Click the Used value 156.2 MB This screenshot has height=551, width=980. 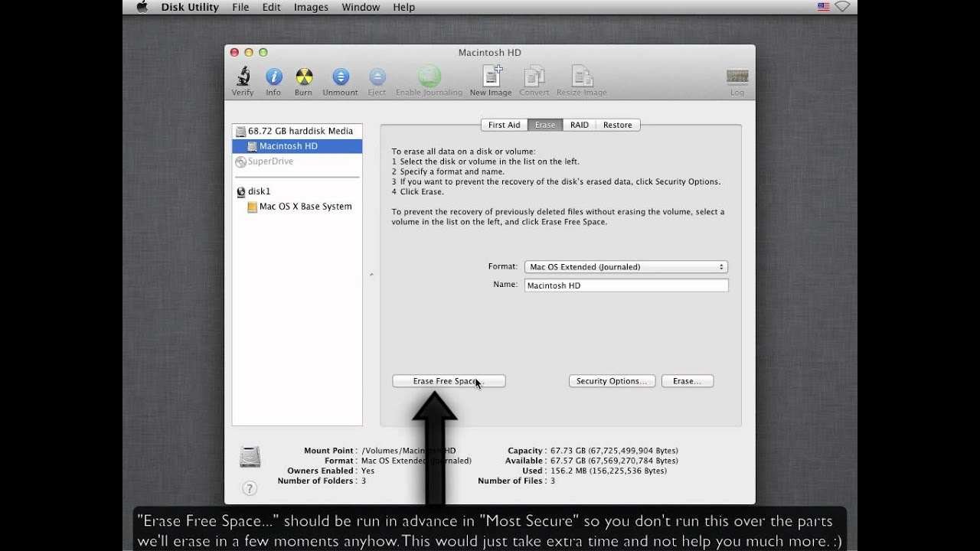coord(609,471)
